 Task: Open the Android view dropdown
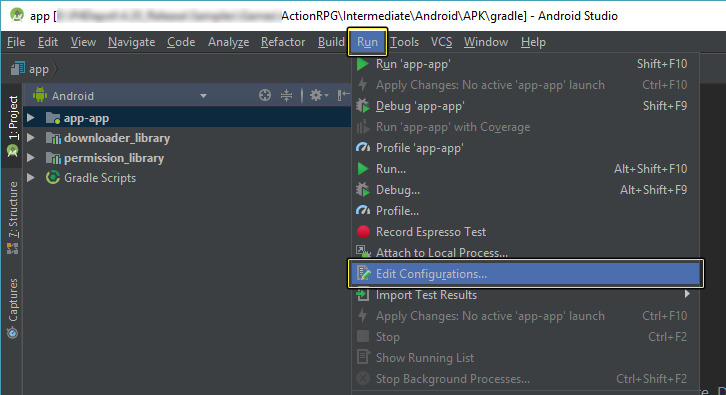pos(203,96)
